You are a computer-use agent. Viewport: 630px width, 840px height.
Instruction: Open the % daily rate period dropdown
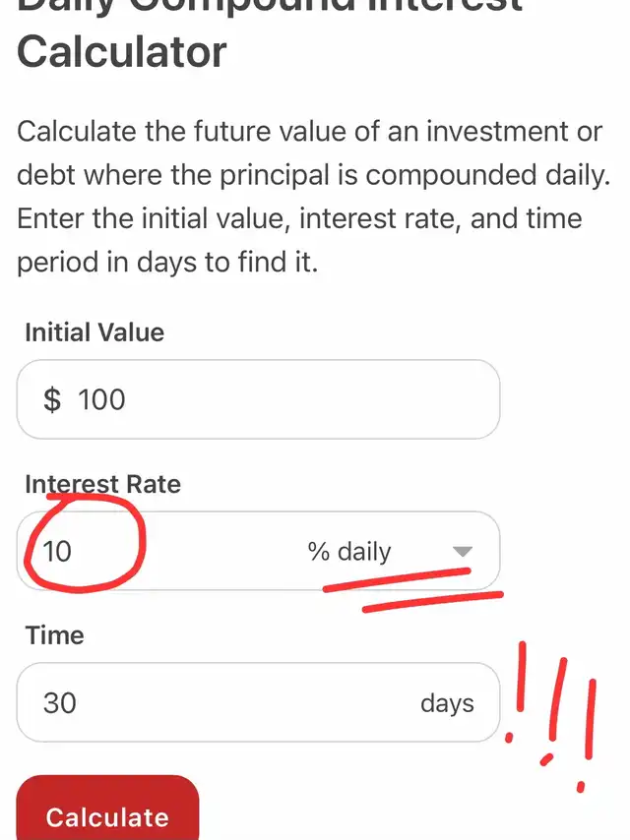click(x=390, y=552)
